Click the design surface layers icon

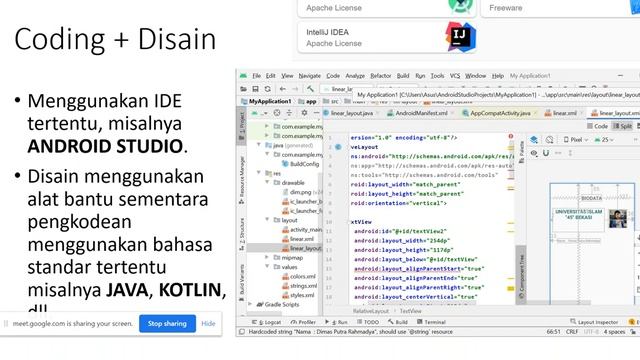534,140
